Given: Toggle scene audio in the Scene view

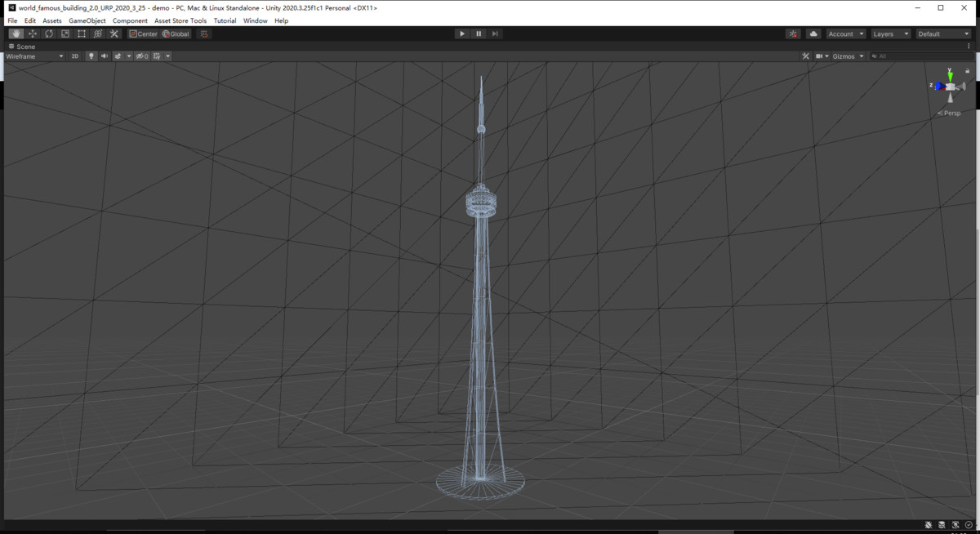Looking at the screenshot, I should coord(104,56).
